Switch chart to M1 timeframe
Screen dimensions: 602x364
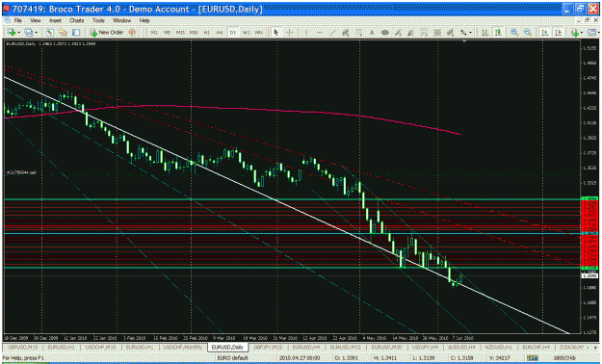click(x=154, y=33)
